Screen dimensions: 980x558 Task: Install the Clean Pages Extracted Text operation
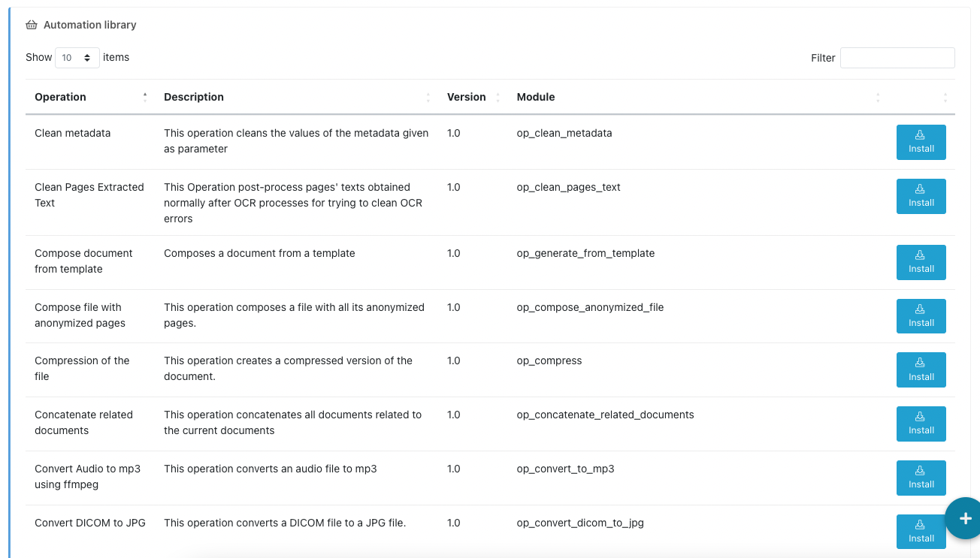[921, 196]
